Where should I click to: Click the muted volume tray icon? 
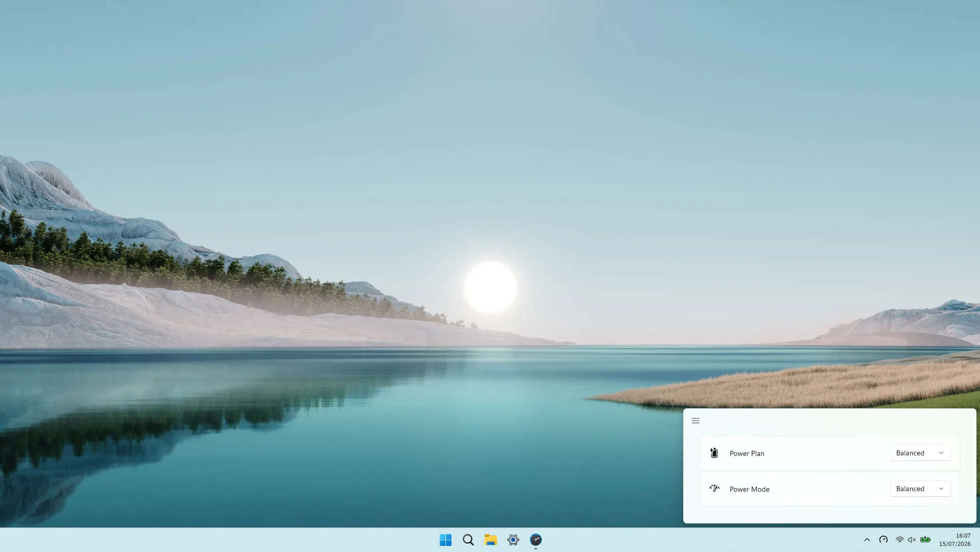[912, 540]
